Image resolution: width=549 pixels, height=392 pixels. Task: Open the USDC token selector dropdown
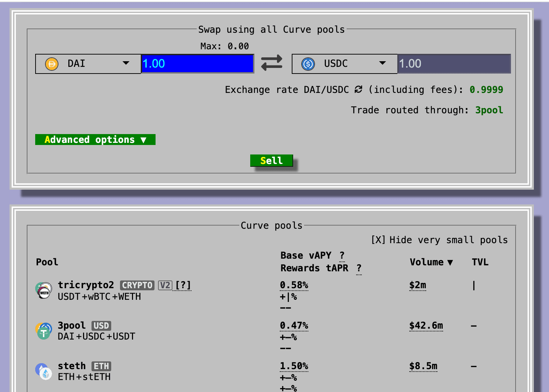[383, 64]
